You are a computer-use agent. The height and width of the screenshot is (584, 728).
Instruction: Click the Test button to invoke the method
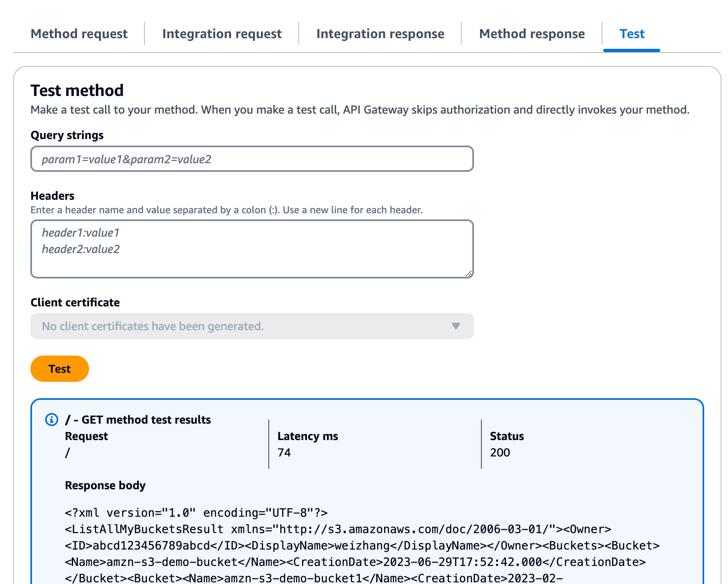pos(60,369)
